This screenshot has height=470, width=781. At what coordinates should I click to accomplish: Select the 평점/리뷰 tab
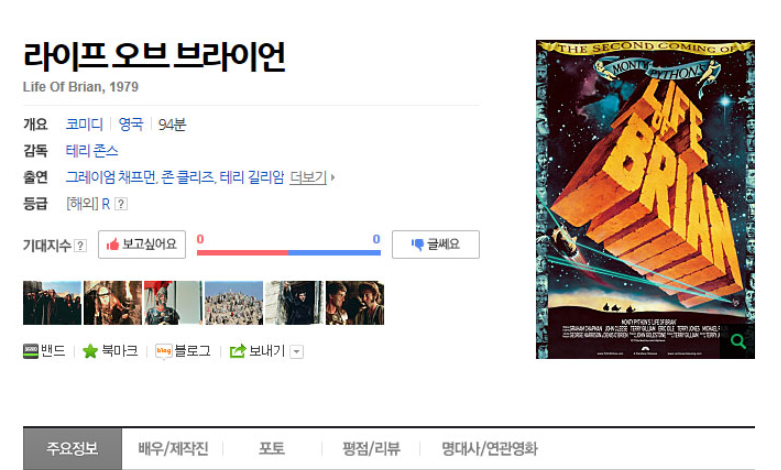click(x=371, y=449)
